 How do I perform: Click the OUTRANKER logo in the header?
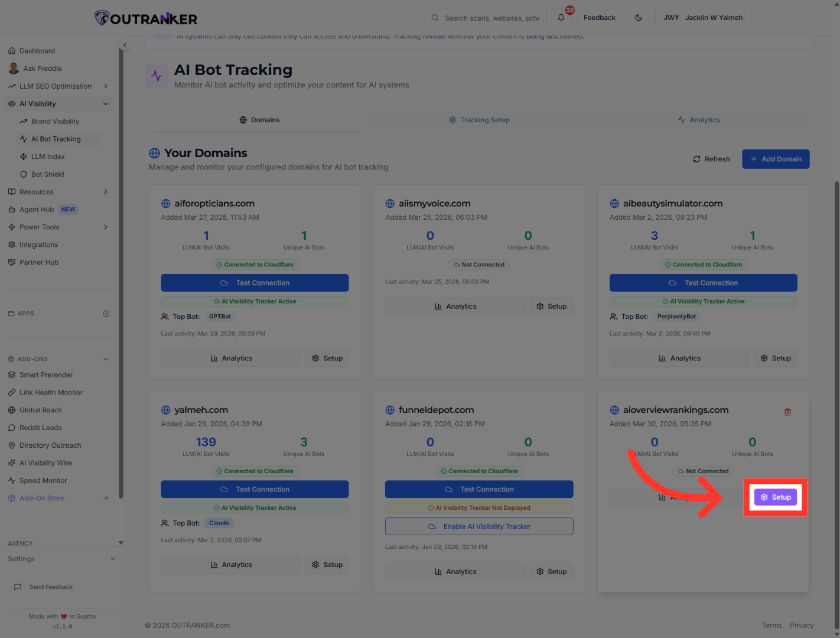point(146,18)
